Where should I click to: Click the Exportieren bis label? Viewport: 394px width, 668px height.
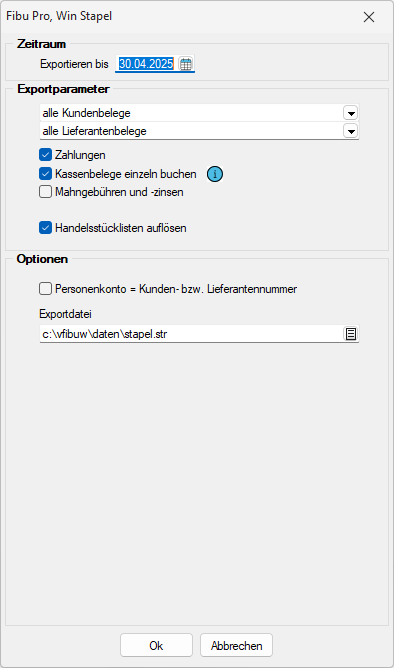74,64
